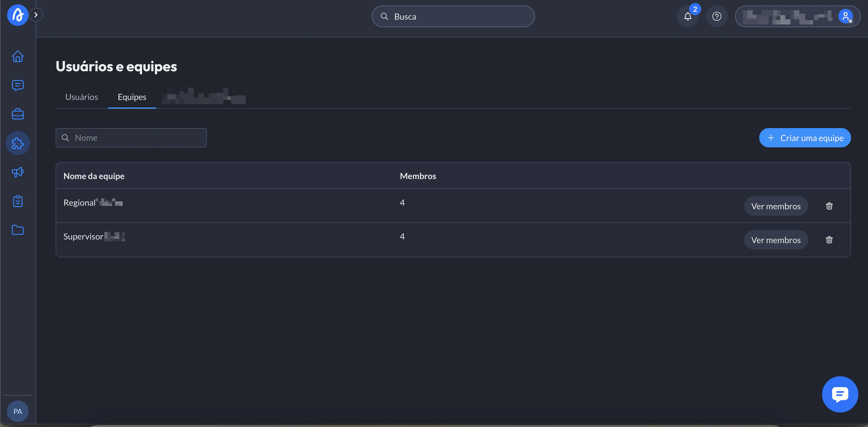Click the clipboard icon in sidebar
Image resolution: width=868 pixels, height=427 pixels.
pyautogui.click(x=18, y=201)
